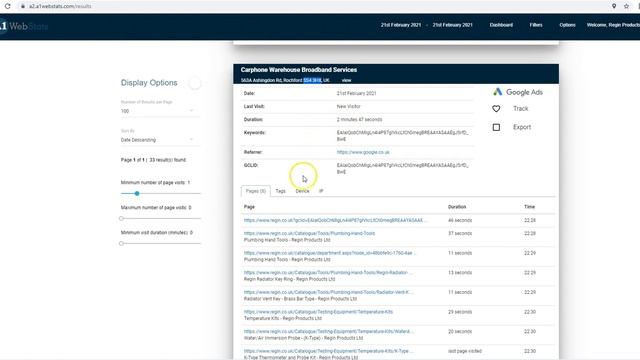The height and width of the screenshot is (360, 640).
Task: Click the browser address bar URL
Action: [60, 6]
